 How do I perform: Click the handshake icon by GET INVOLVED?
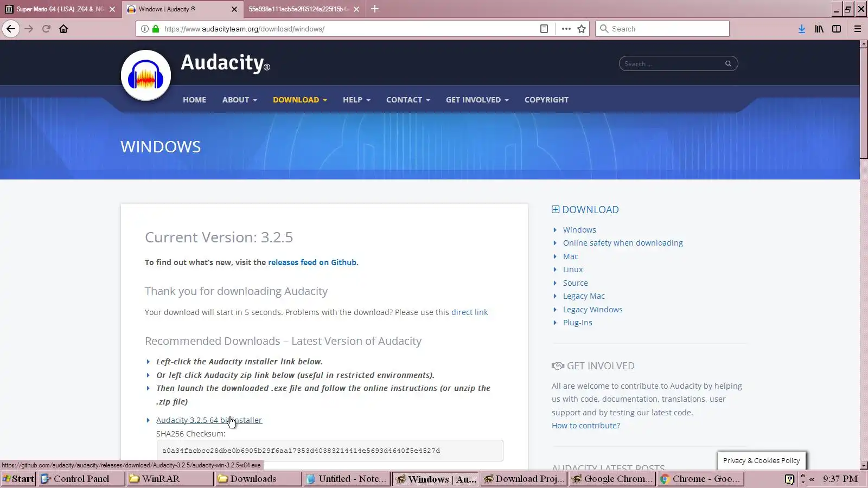(558, 366)
